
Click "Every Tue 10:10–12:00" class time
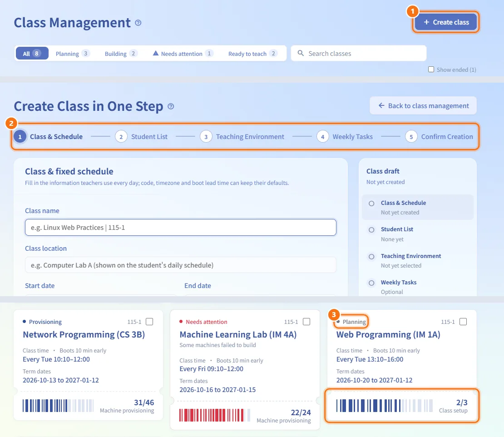(56, 359)
